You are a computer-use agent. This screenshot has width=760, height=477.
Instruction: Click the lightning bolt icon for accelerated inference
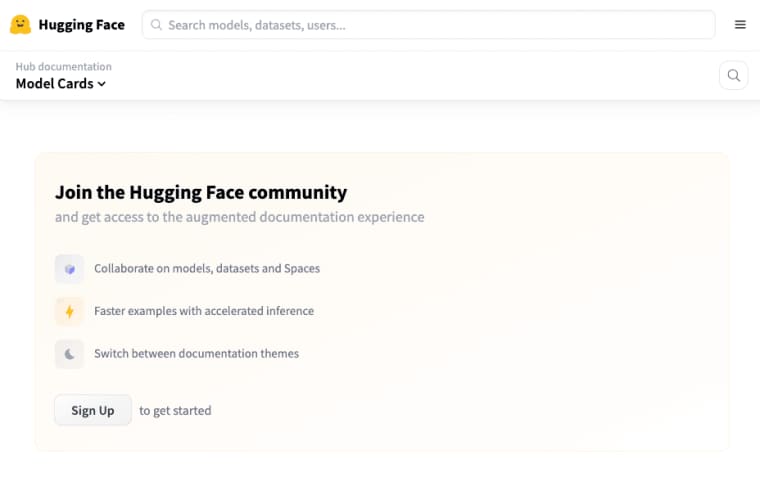69,311
